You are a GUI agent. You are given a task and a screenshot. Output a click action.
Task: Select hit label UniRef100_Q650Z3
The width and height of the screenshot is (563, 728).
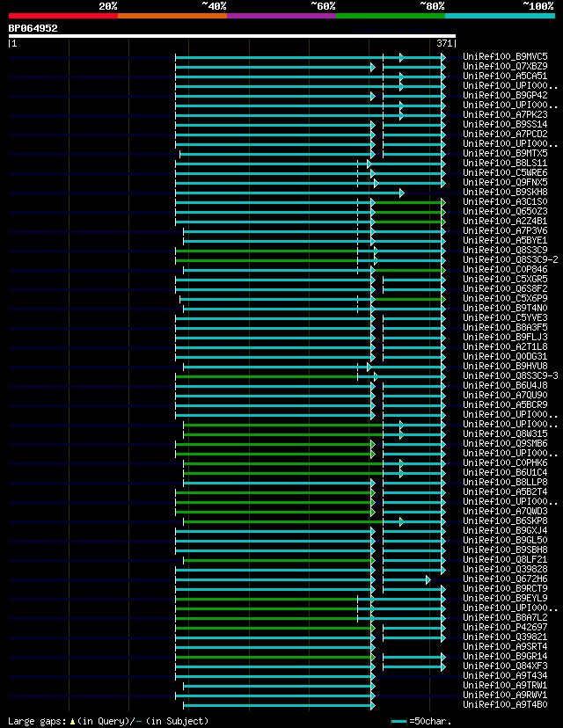click(506, 211)
